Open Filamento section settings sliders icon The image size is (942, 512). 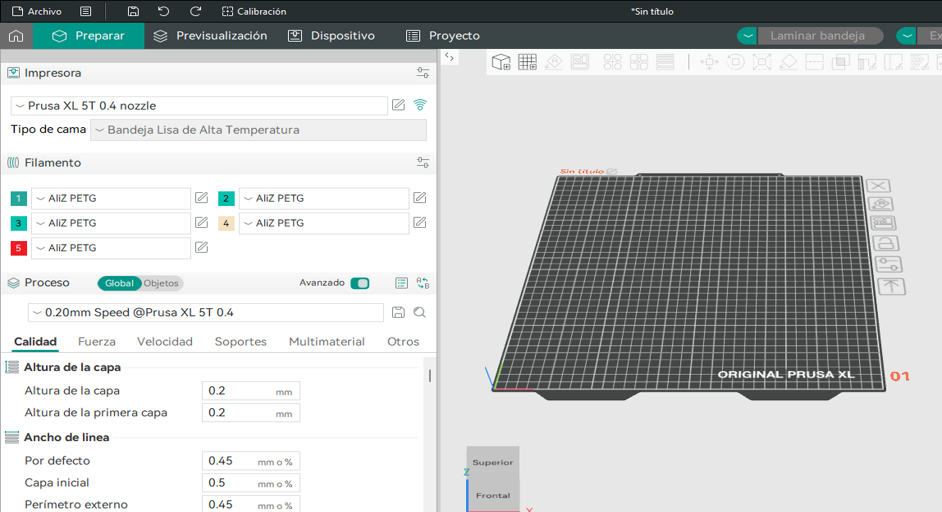tap(423, 163)
